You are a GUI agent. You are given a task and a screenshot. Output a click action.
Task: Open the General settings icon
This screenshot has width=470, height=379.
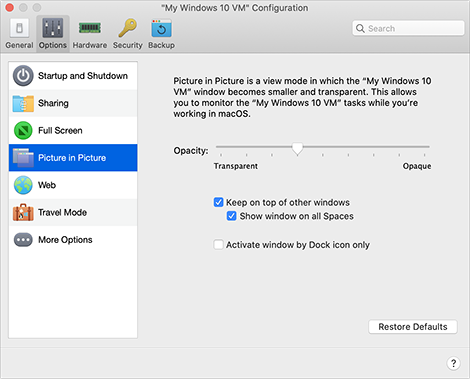coord(19,29)
